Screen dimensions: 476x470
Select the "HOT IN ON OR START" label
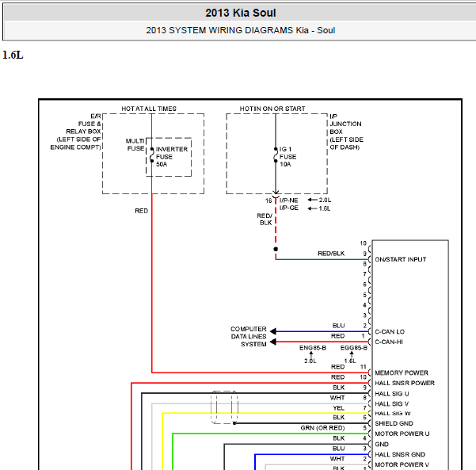click(x=272, y=109)
